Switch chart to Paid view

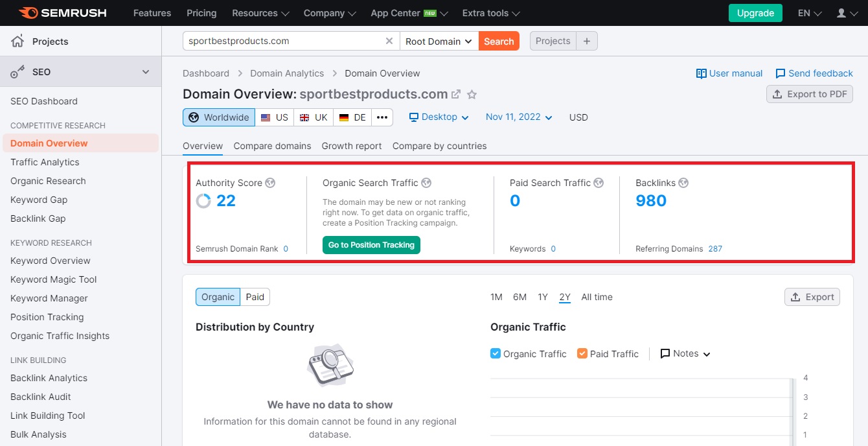[x=255, y=297]
